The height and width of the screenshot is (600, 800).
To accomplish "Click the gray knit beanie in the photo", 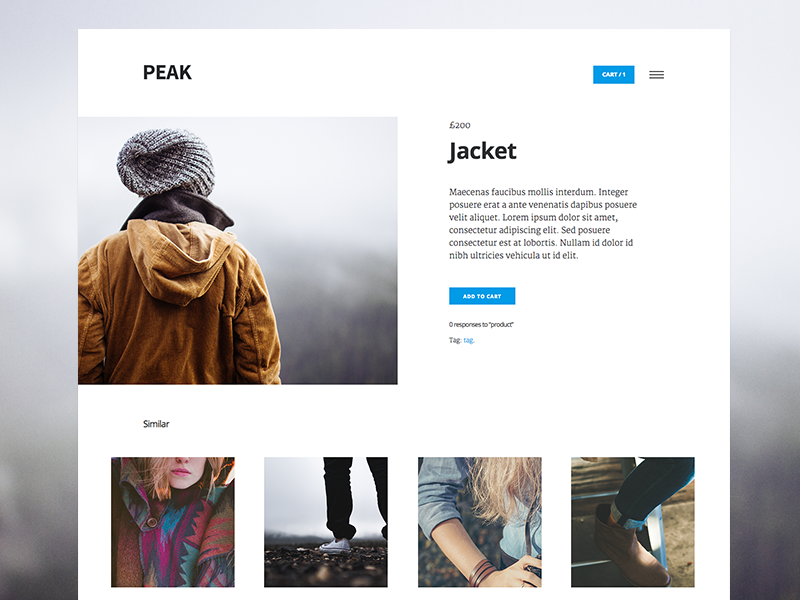I will [165, 163].
